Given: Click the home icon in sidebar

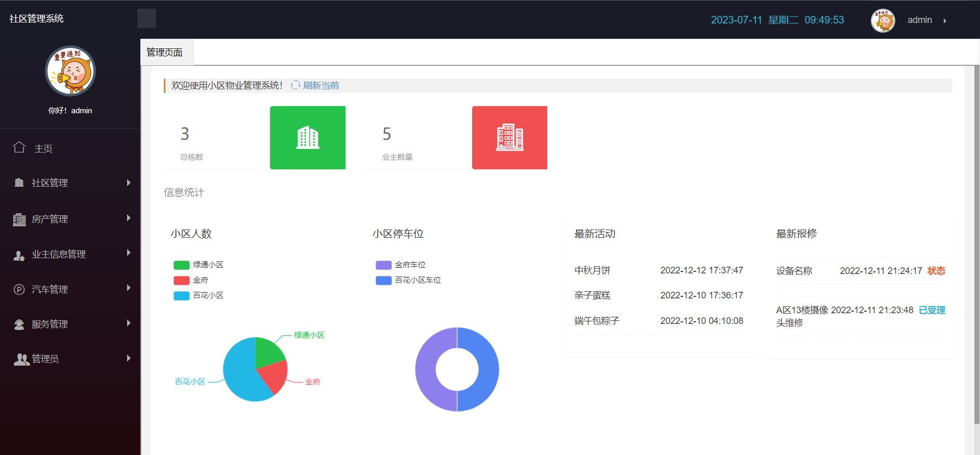Looking at the screenshot, I should point(19,147).
